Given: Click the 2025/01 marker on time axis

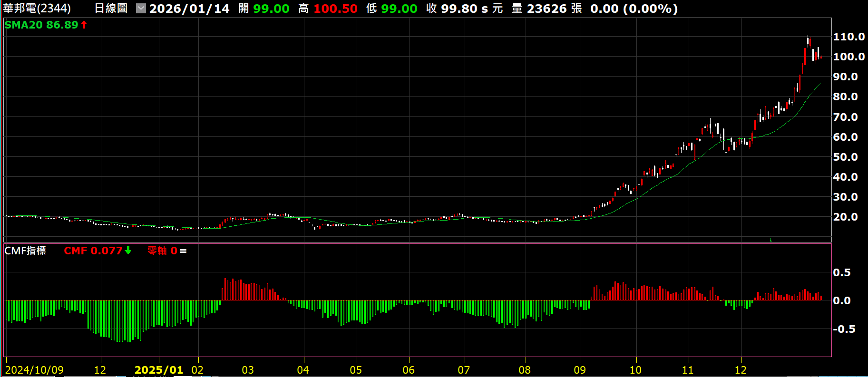Looking at the screenshot, I should 158,370.
